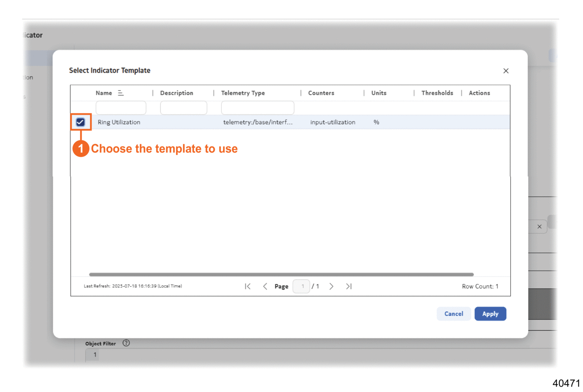This screenshot has height=392, width=583.
Task: Sort by the Telemetry Type column header
Action: point(243,93)
